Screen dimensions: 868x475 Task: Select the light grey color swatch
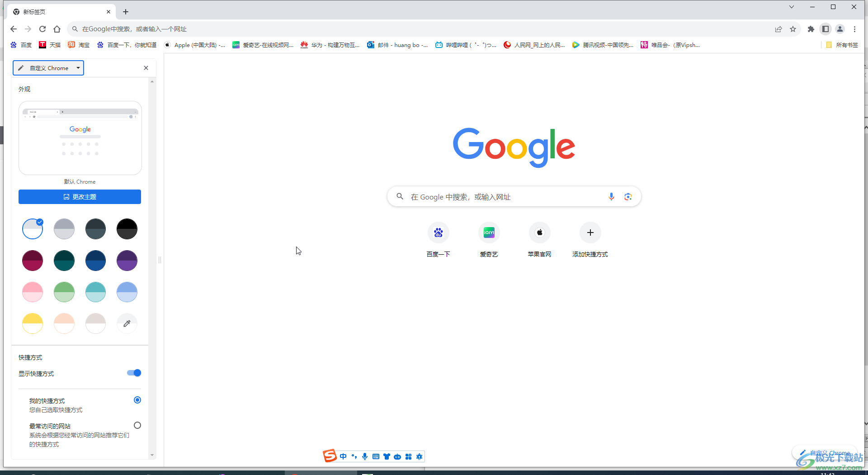(x=64, y=229)
